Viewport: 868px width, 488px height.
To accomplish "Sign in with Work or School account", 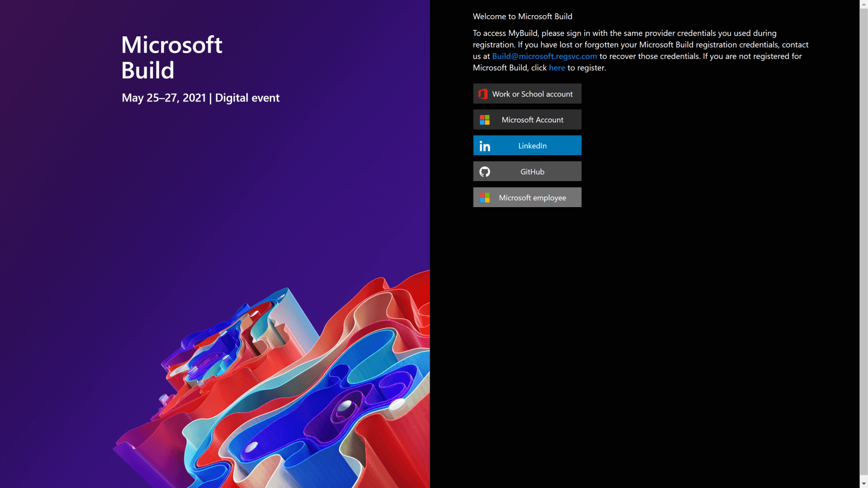I will (x=527, y=94).
